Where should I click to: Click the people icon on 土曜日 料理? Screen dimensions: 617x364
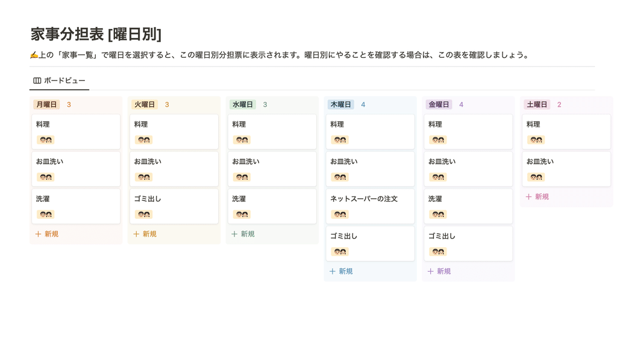coord(536,140)
